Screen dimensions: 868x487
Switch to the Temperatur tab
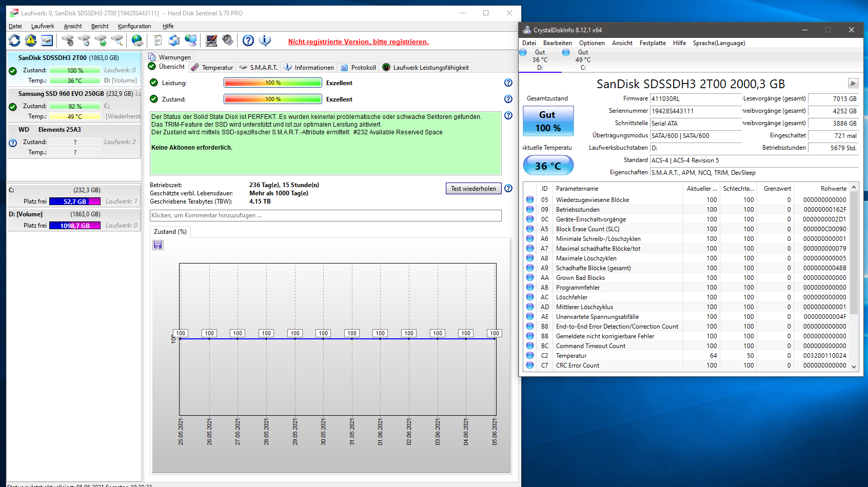(x=212, y=68)
